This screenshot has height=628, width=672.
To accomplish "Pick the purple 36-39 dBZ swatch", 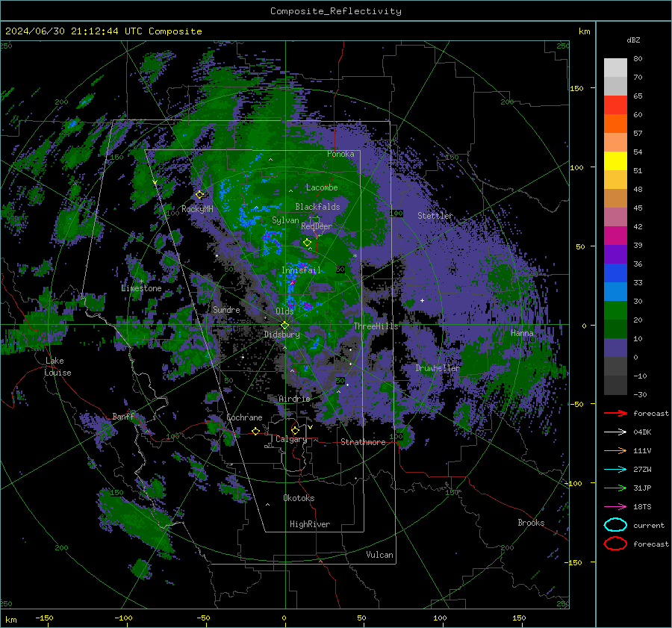I will (615, 254).
